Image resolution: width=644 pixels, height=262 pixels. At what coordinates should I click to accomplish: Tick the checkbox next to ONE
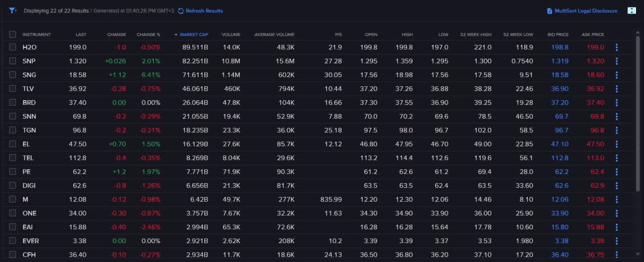13,213
